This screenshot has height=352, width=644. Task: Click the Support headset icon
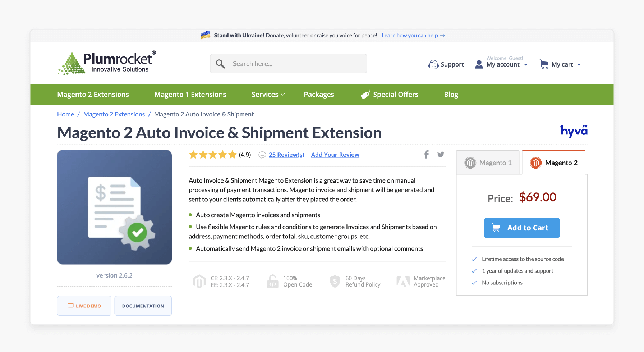[433, 64]
